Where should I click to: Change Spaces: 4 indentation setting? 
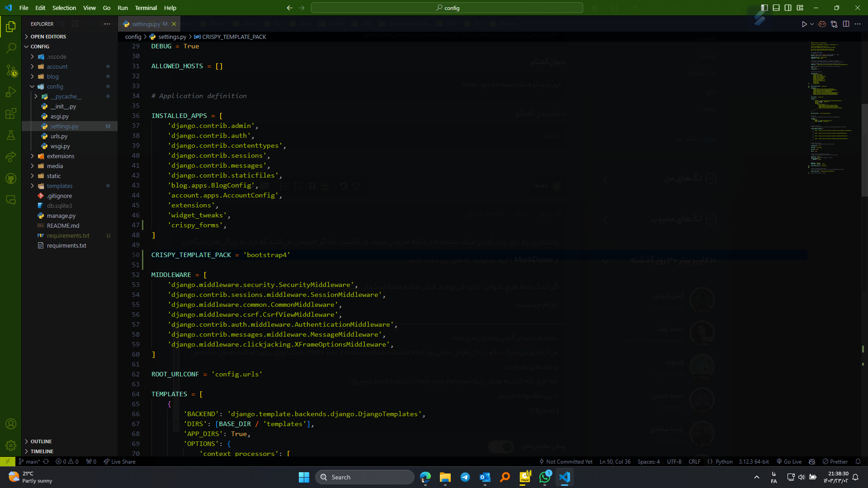coord(648,461)
